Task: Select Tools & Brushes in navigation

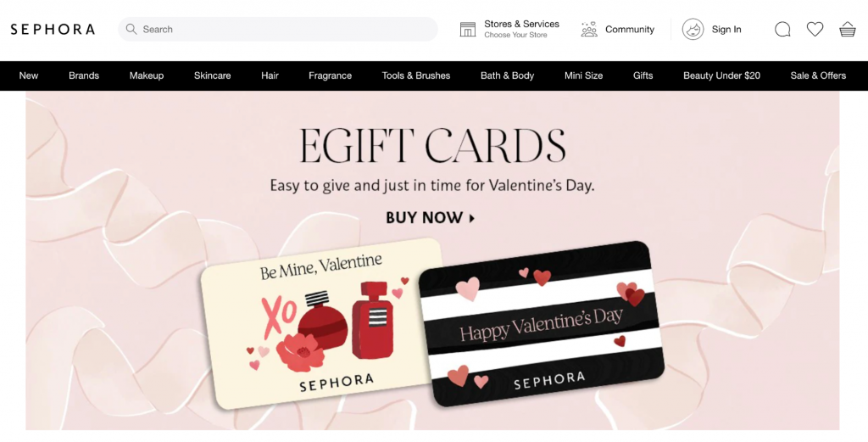Action: click(415, 76)
